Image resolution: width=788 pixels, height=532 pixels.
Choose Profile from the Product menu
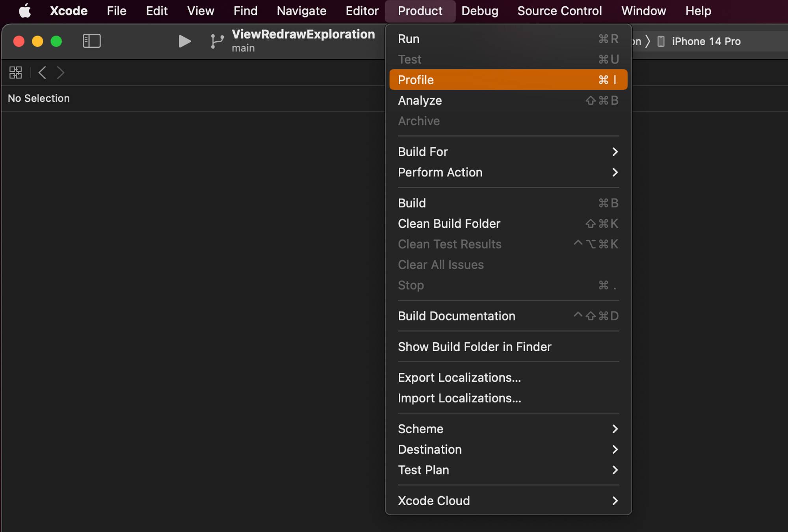tap(508, 80)
